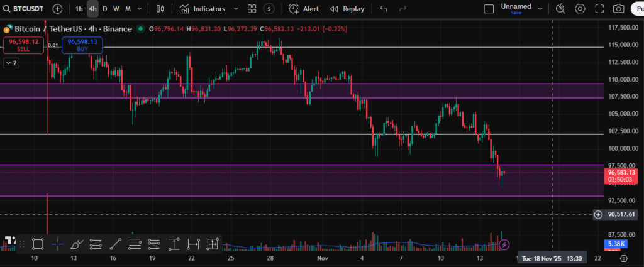Click the SELL 96,598.12 button
This screenshot has height=267, width=644.
point(24,45)
